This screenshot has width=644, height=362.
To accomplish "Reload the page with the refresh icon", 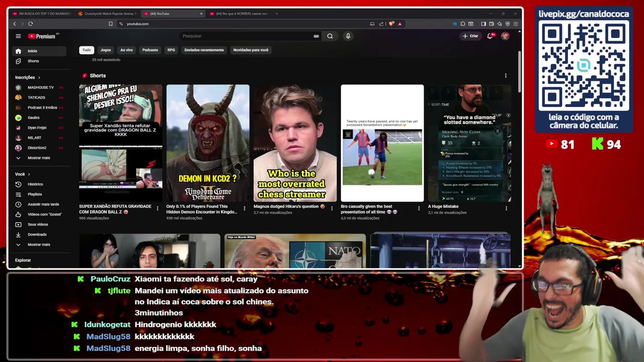I will click(31, 24).
